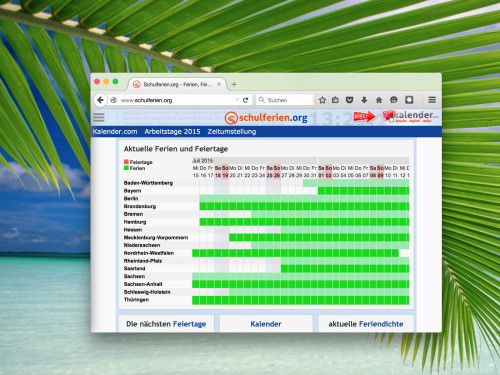
Task: Select the Schulferien.org browser tab
Action: pyautogui.click(x=177, y=84)
